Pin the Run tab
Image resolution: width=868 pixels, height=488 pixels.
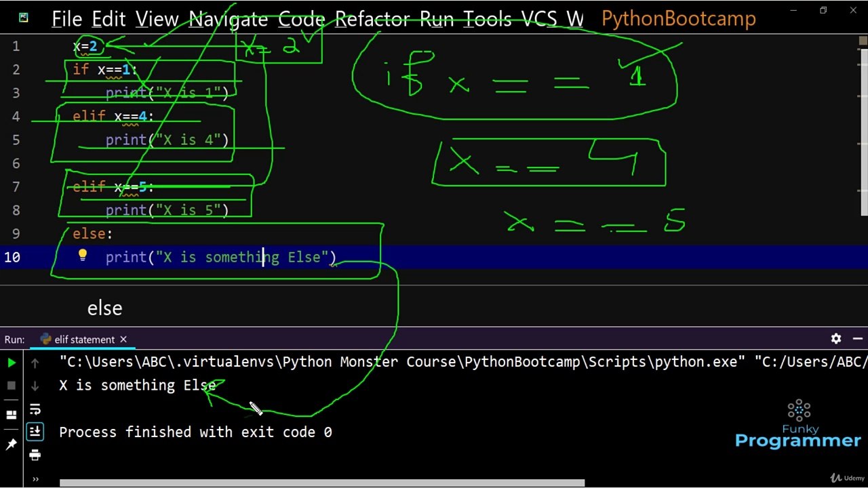tap(12, 444)
